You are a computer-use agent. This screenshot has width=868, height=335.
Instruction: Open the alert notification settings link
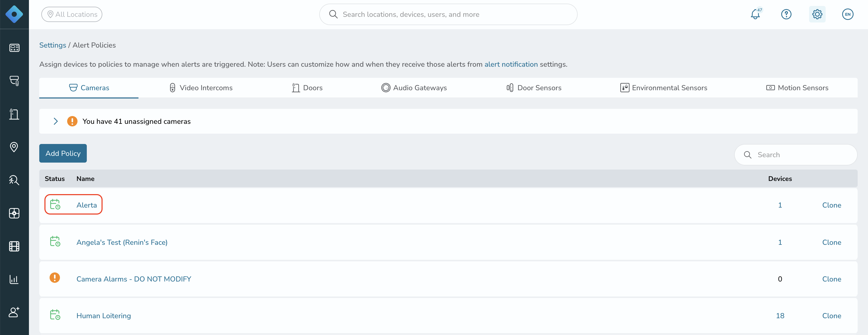511,64
